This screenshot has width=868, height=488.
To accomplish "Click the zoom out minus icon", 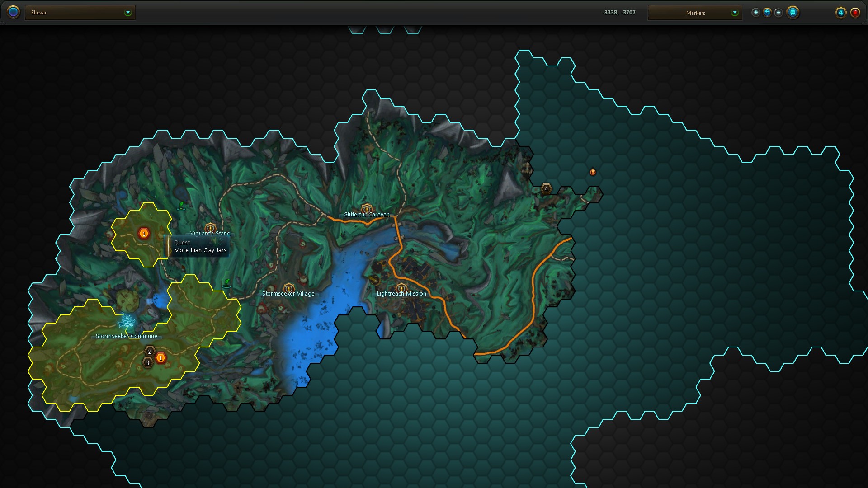I will tap(778, 13).
